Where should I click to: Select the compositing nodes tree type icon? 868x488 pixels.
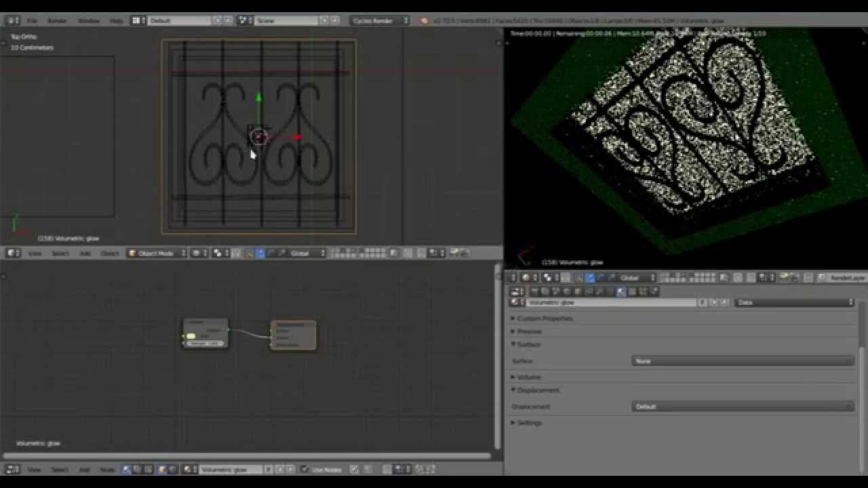point(137,469)
